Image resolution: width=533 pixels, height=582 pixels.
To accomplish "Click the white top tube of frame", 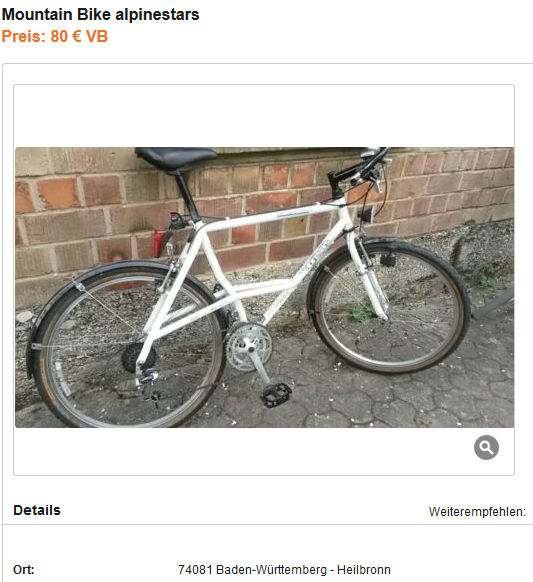I will click(273, 218).
